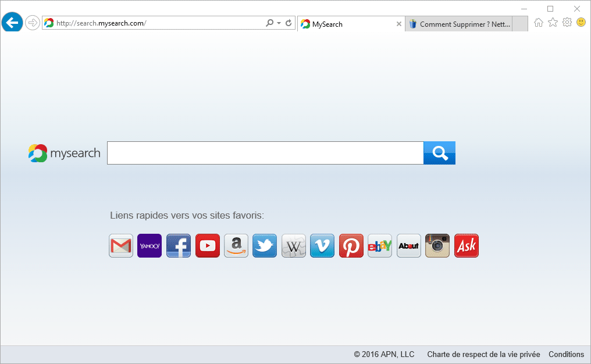The image size is (591, 364).
Task: Open the YouTube quick link
Action: (x=207, y=246)
